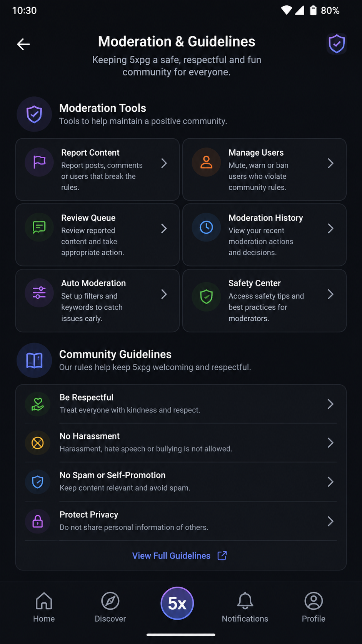The image size is (362, 644).
Task: Tap the No Harassment crossed-circle icon
Action: click(x=38, y=443)
